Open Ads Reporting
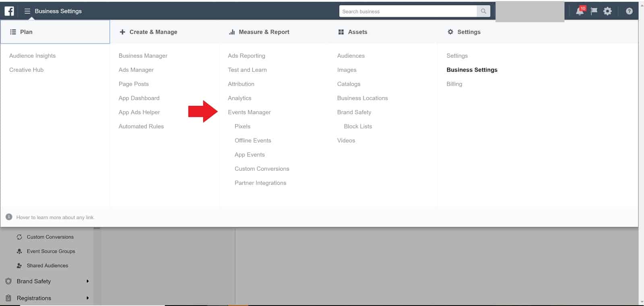Screen dimensions: 644x306 pyautogui.click(x=247, y=56)
